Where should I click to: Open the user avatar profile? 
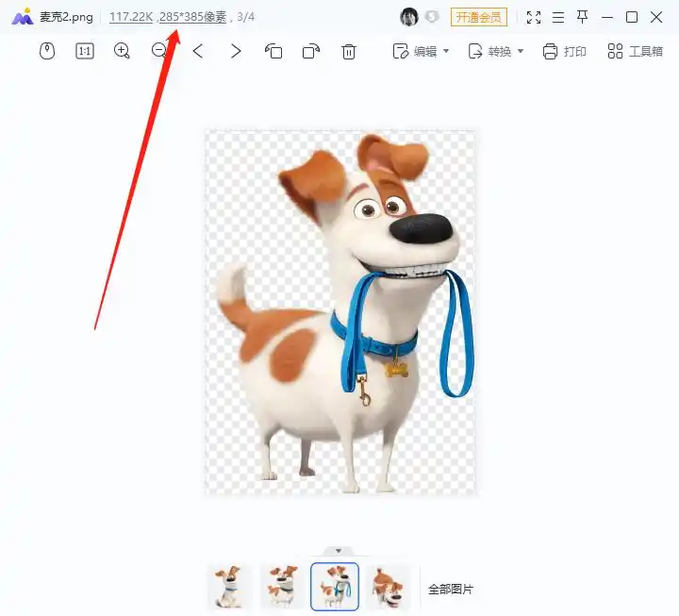pos(408,17)
